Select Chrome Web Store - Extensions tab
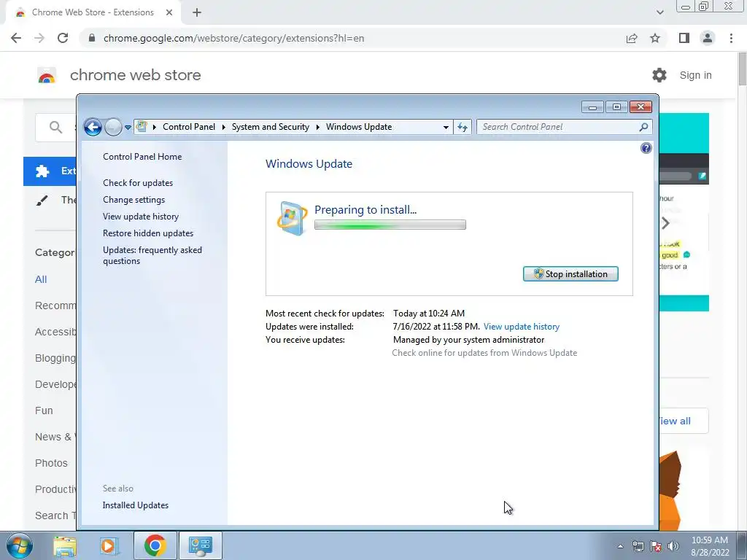747x560 pixels. coord(93,13)
